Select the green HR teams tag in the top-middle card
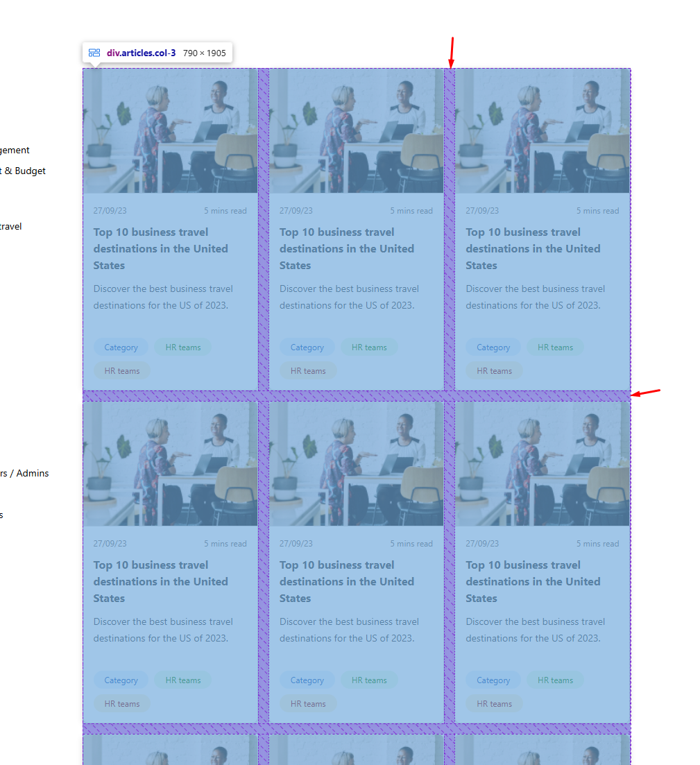700x765 pixels. point(368,347)
